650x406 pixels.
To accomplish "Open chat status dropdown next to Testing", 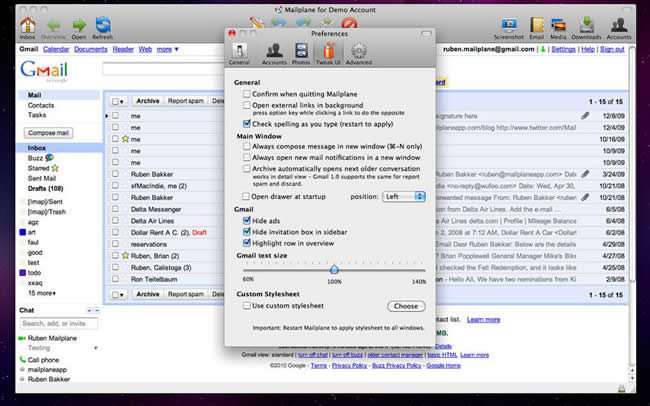I will tap(96, 348).
